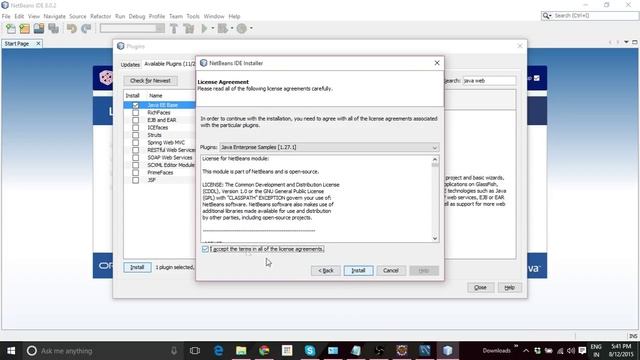This screenshot has height=360, width=640.
Task: Click the Undo toolbar icon
Action: coord(72,29)
